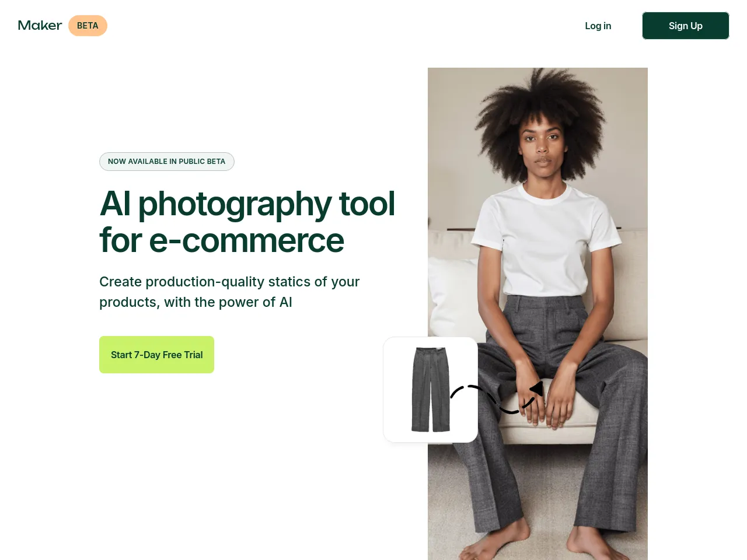This screenshot has height=560, width=747.
Task: Open the Log in page
Action: (598, 26)
